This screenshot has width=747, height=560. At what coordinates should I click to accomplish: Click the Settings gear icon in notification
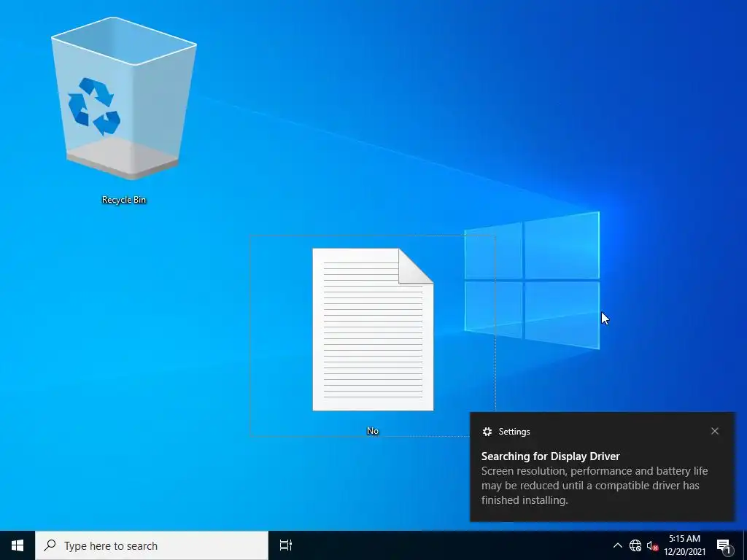487,432
